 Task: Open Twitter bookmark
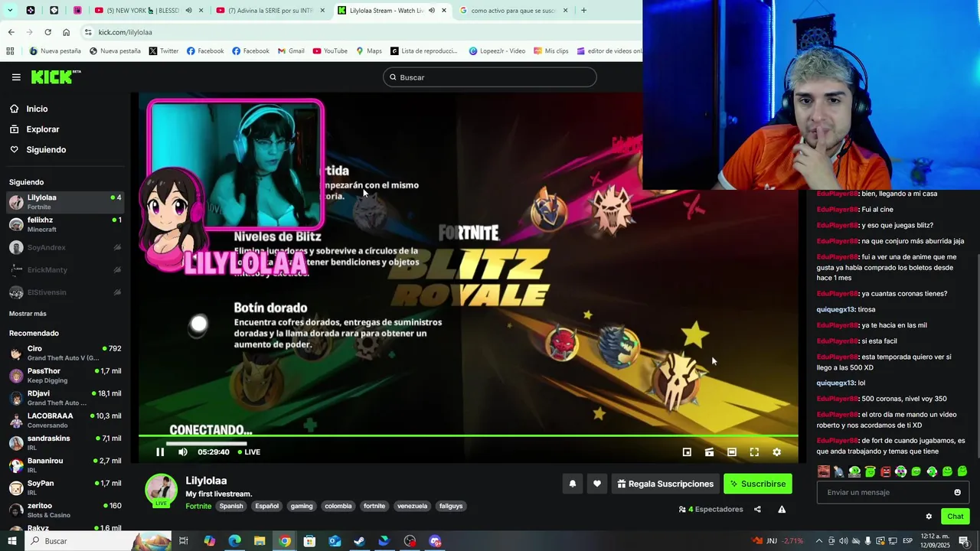164,51
